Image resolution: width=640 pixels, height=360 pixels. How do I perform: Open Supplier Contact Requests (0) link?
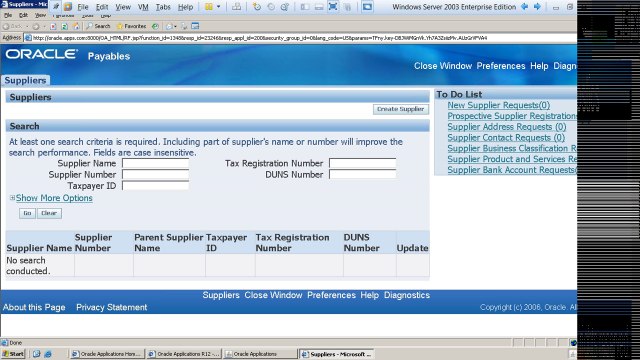(506, 138)
